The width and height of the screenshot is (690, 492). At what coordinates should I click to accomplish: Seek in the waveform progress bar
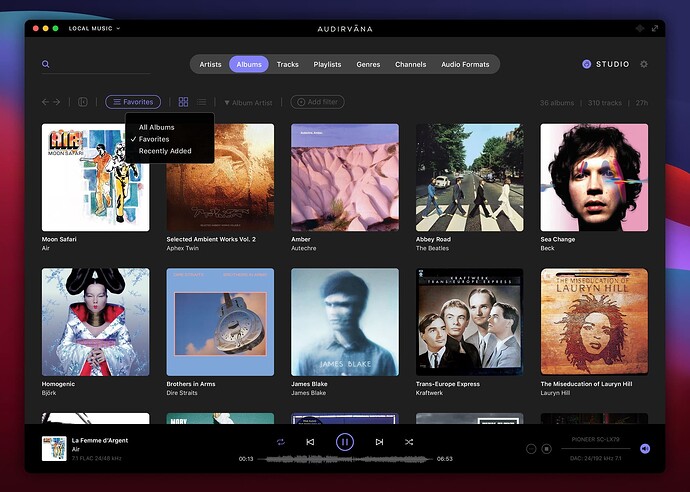[345, 459]
